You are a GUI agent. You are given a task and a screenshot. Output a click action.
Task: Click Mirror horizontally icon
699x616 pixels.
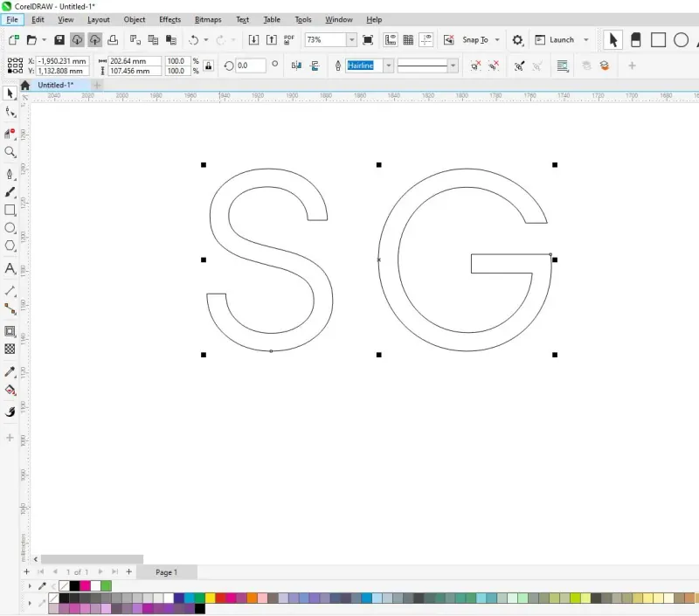[x=296, y=66]
